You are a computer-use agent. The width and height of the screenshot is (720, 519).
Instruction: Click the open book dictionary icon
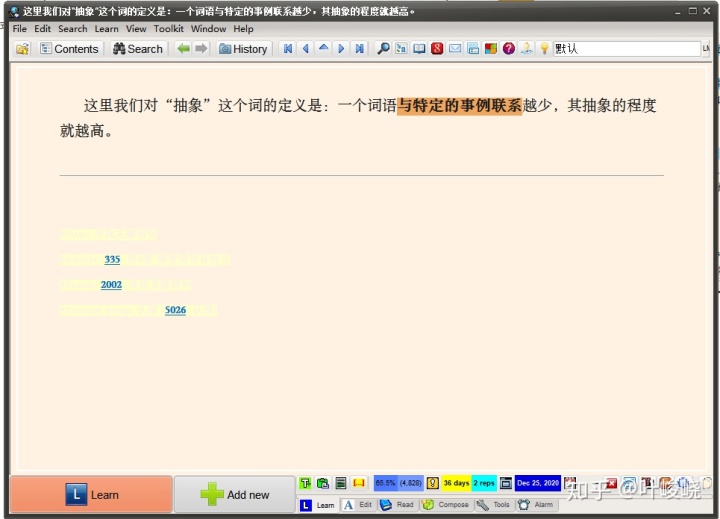419,48
